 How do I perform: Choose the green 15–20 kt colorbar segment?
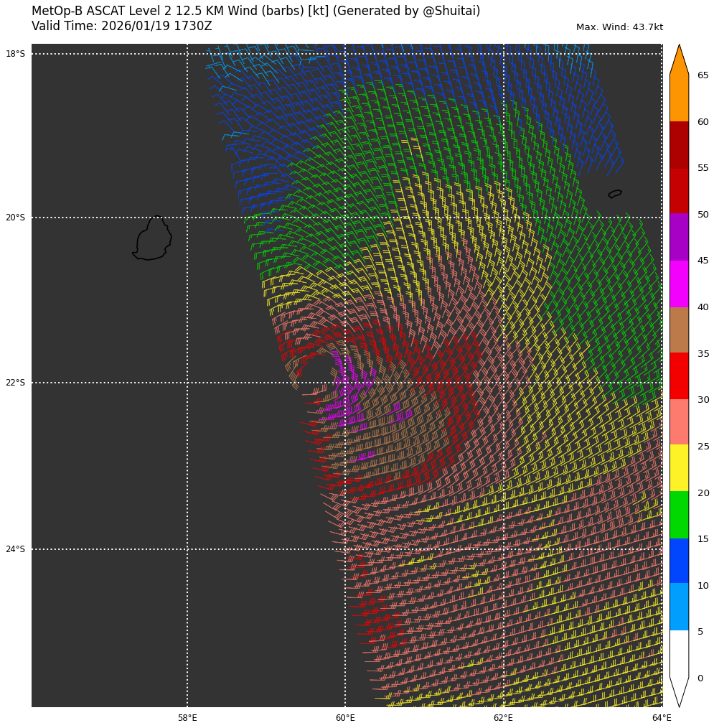[x=679, y=514]
